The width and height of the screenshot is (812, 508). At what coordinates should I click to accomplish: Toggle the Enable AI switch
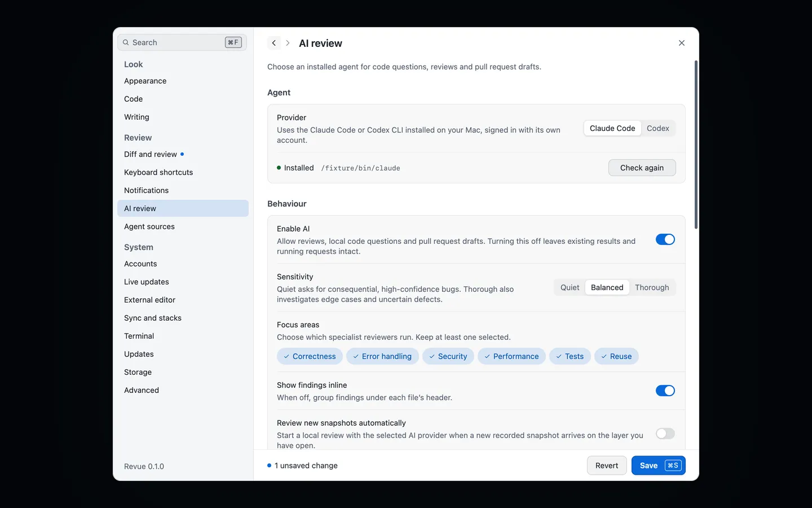pos(665,240)
